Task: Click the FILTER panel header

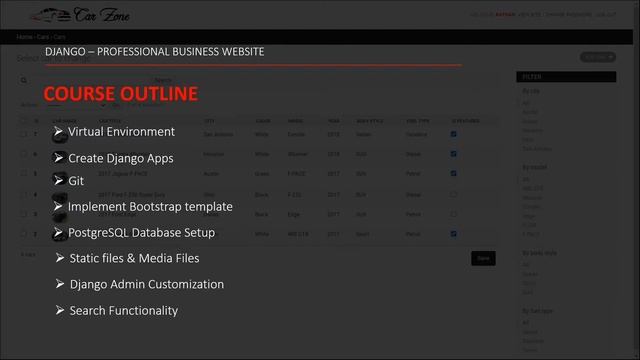Action: [566, 77]
